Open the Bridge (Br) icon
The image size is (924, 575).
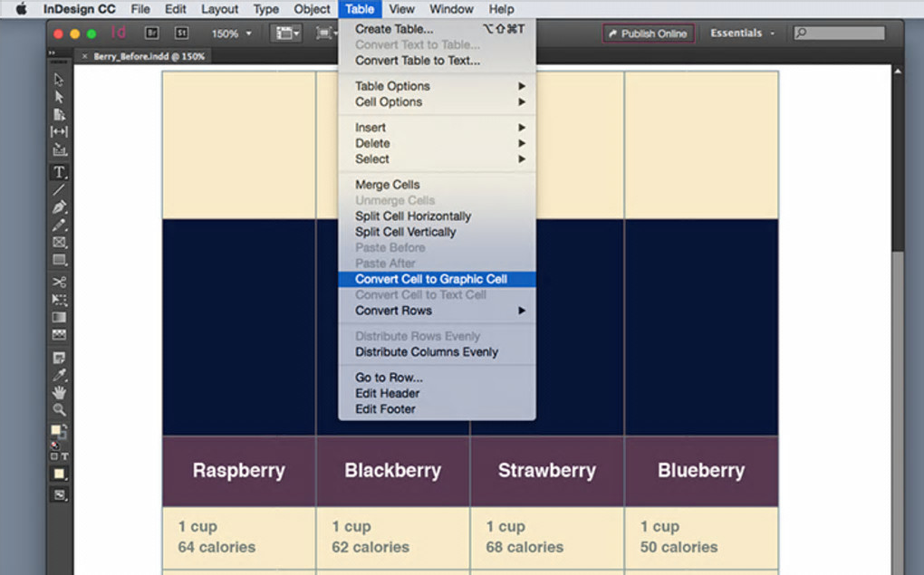tap(152, 33)
